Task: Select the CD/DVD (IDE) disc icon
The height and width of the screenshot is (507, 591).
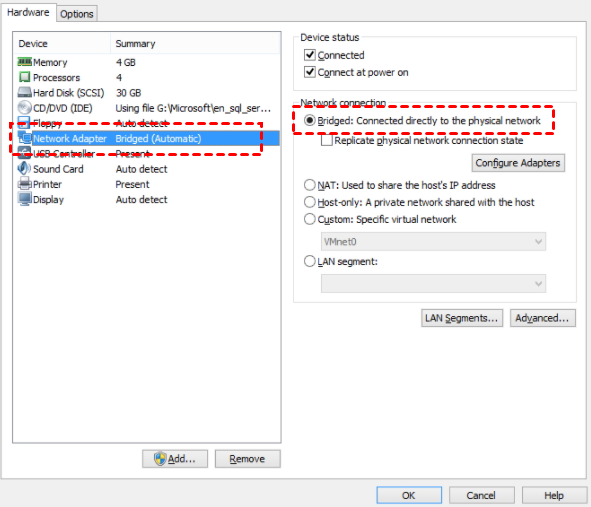Action: coord(24,108)
